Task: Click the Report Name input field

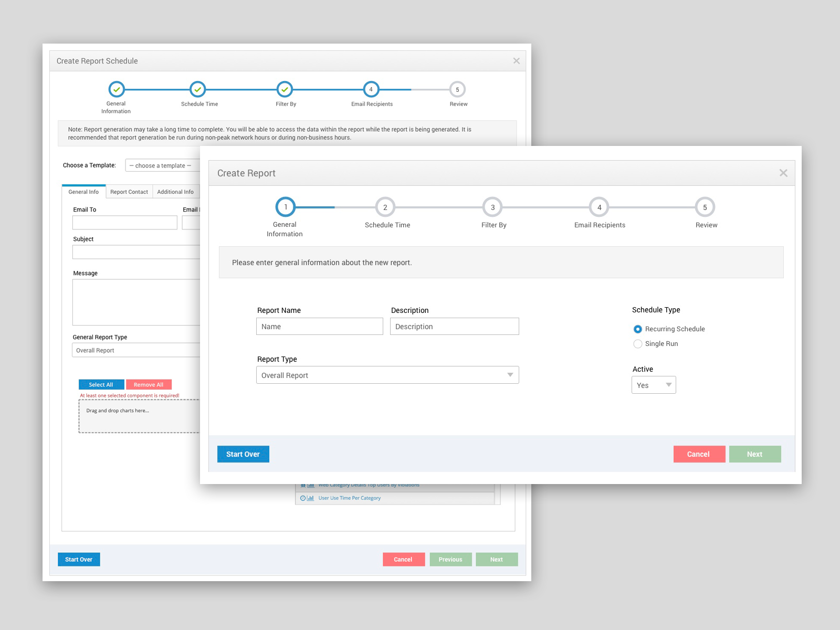Action: [x=319, y=326]
